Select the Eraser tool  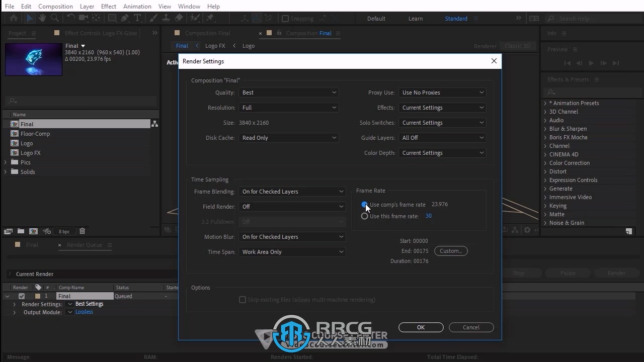pyautogui.click(x=179, y=18)
